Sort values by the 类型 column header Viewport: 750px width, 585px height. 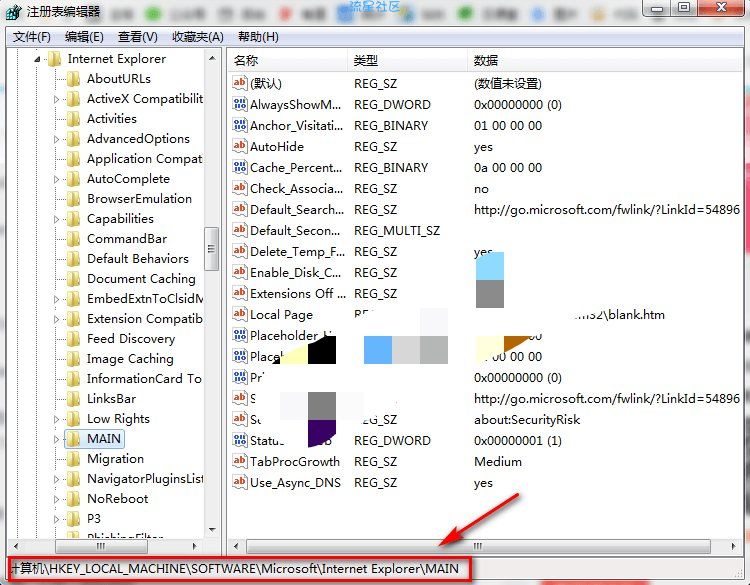(408, 61)
